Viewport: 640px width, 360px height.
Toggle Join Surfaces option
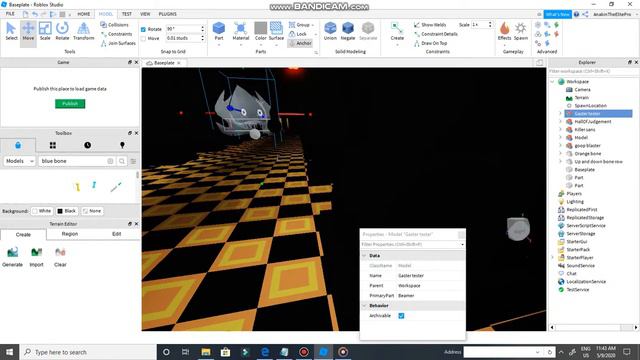tap(118, 43)
